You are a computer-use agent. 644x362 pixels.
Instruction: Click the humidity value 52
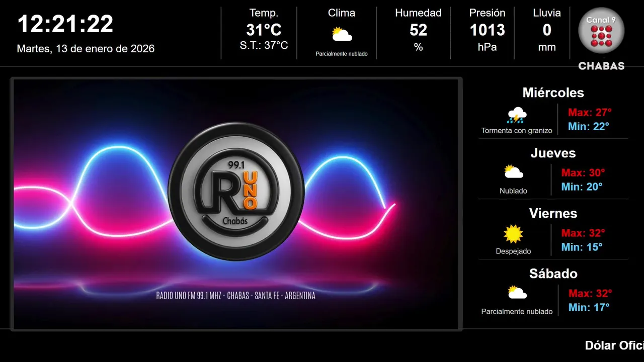pos(418,30)
